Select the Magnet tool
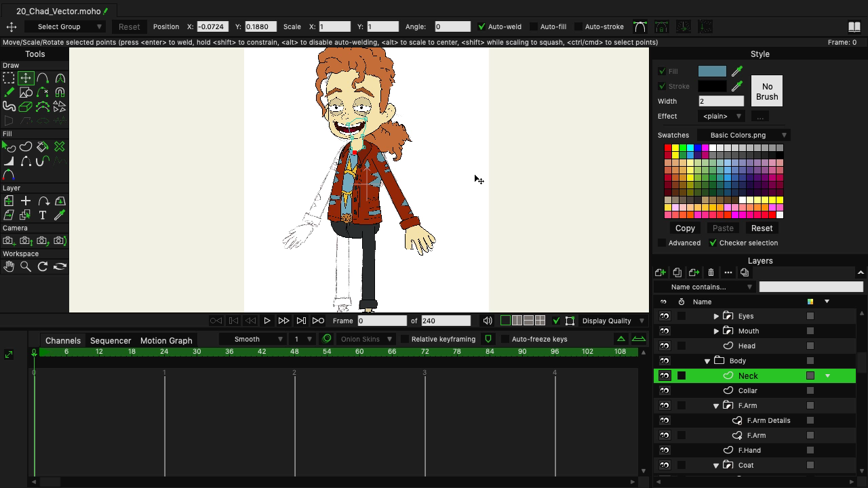The height and width of the screenshot is (488, 868). 60,92
